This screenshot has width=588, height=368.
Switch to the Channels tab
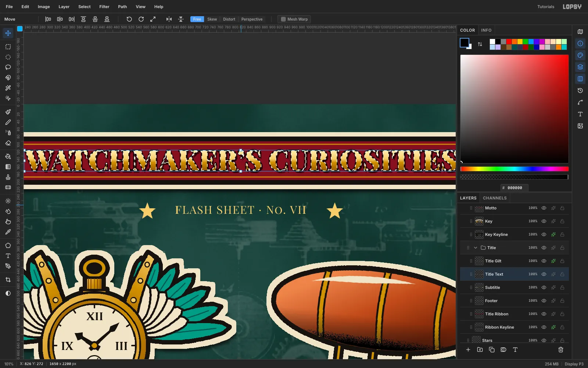[x=495, y=198]
